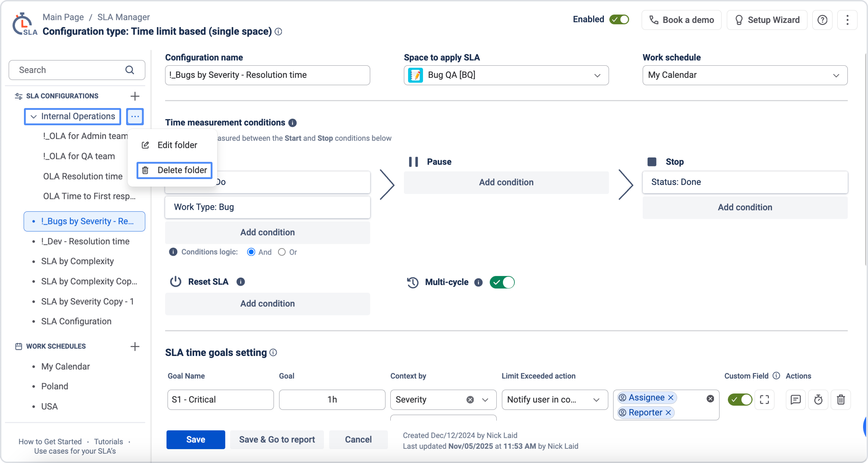Screen dimensions: 868x463
Task: Click the Stop square icon
Action: click(652, 162)
